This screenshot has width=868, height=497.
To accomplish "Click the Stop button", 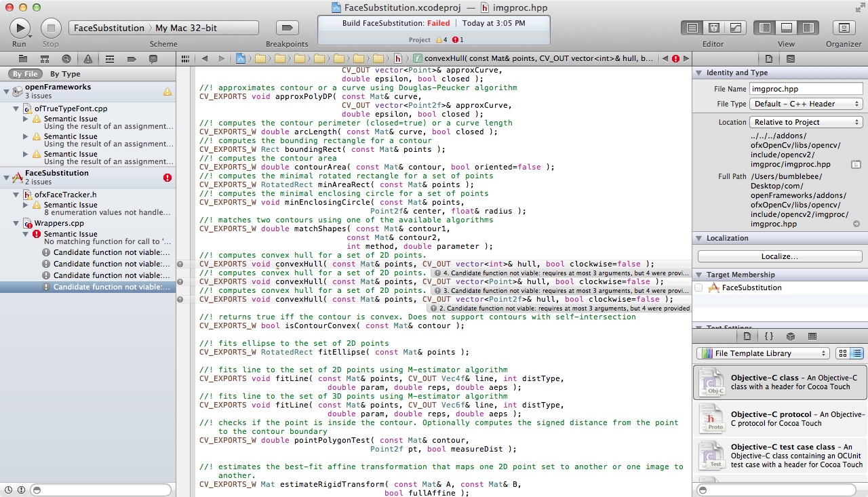I will [50, 28].
